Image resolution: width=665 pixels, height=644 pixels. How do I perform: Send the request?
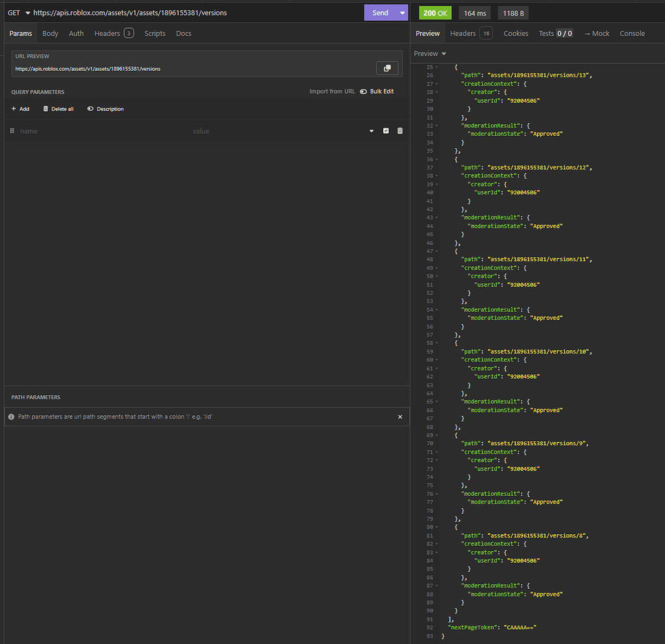point(381,13)
